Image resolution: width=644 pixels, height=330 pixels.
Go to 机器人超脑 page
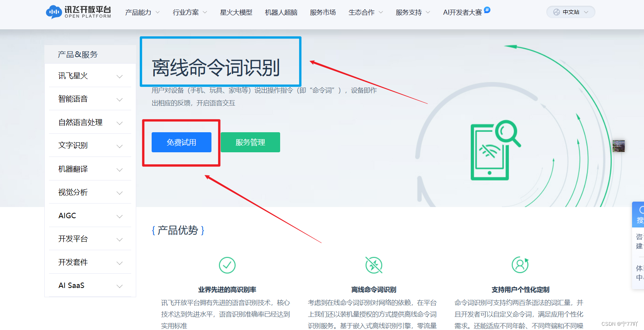tap(281, 12)
